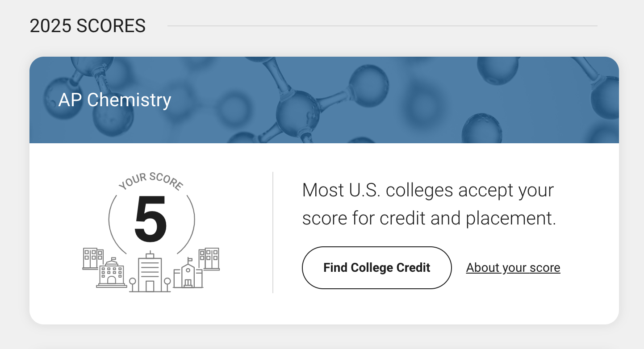
Task: Click the round tree icon left of tower
Action: 133,285
